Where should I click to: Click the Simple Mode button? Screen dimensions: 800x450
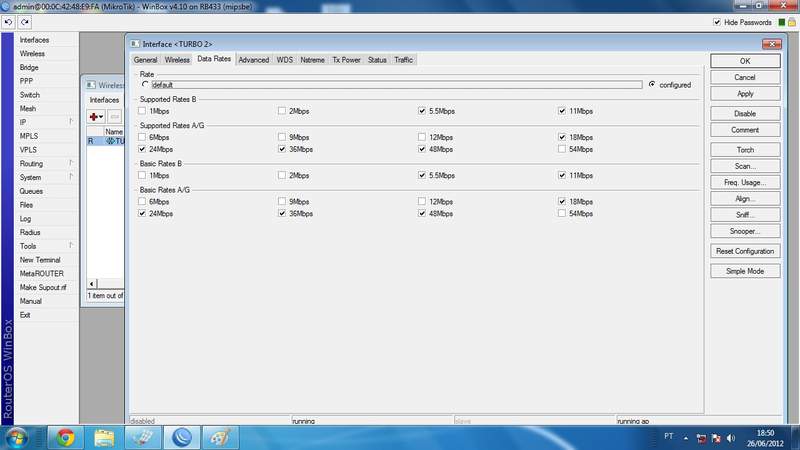[x=745, y=271]
